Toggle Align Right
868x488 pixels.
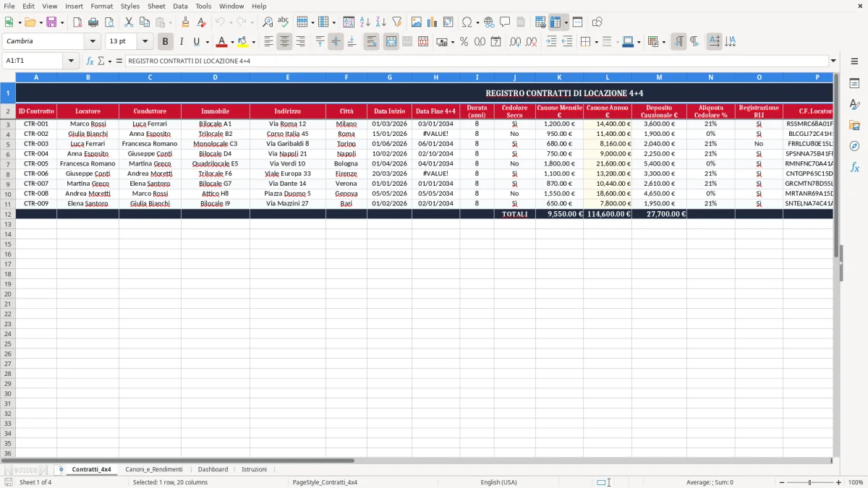point(300,42)
